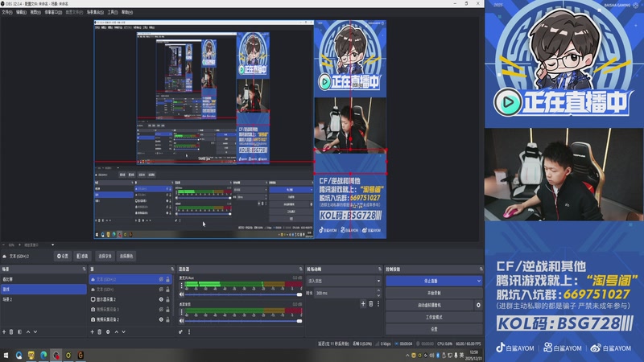644x362 pixels.
Task: Toggle visibility of 显示器采集 2 source
Action: point(161,299)
